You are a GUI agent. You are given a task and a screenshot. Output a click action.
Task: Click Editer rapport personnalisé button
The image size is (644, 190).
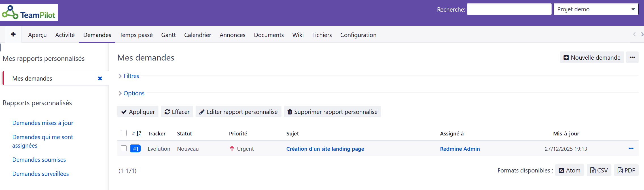coord(238,112)
